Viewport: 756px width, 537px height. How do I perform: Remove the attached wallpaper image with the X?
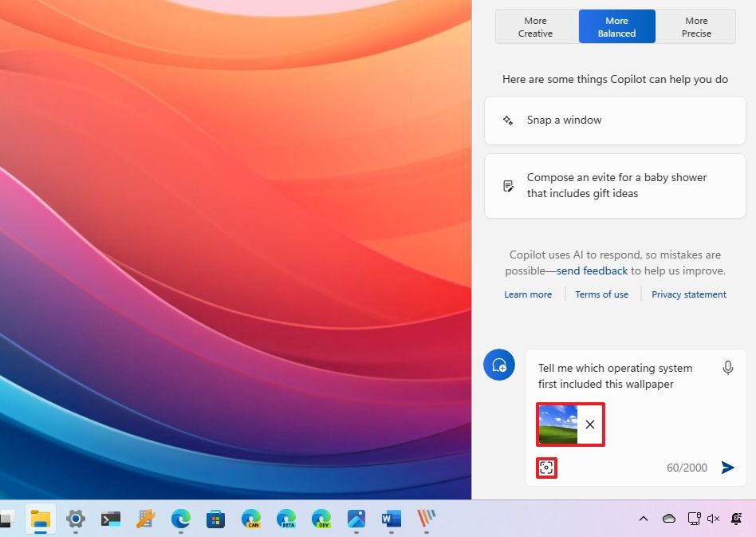click(590, 424)
